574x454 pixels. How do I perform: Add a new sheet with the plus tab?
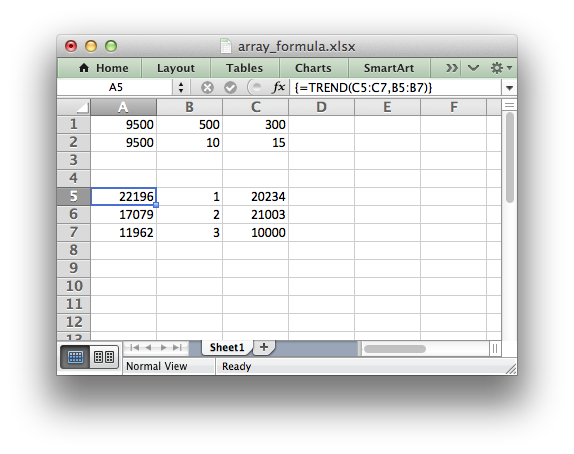(x=264, y=347)
